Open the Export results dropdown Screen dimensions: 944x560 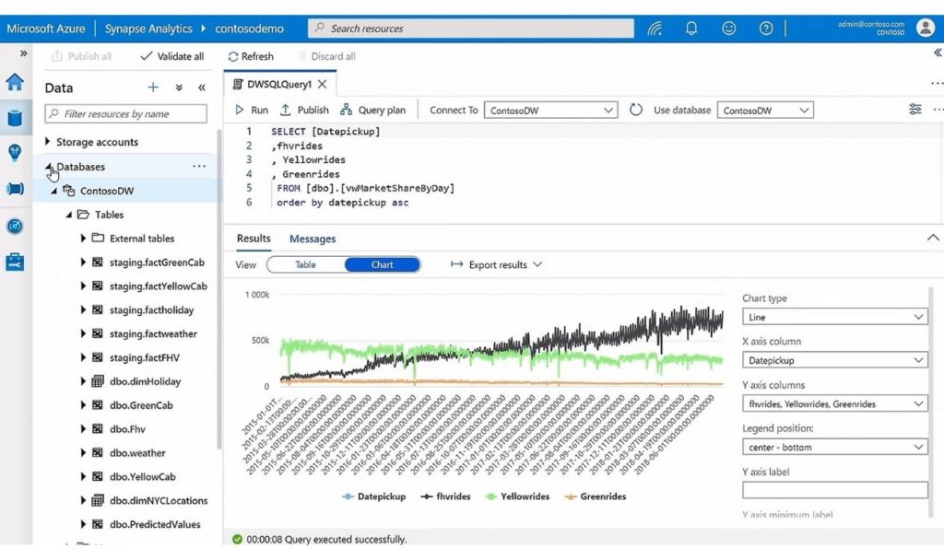496,264
